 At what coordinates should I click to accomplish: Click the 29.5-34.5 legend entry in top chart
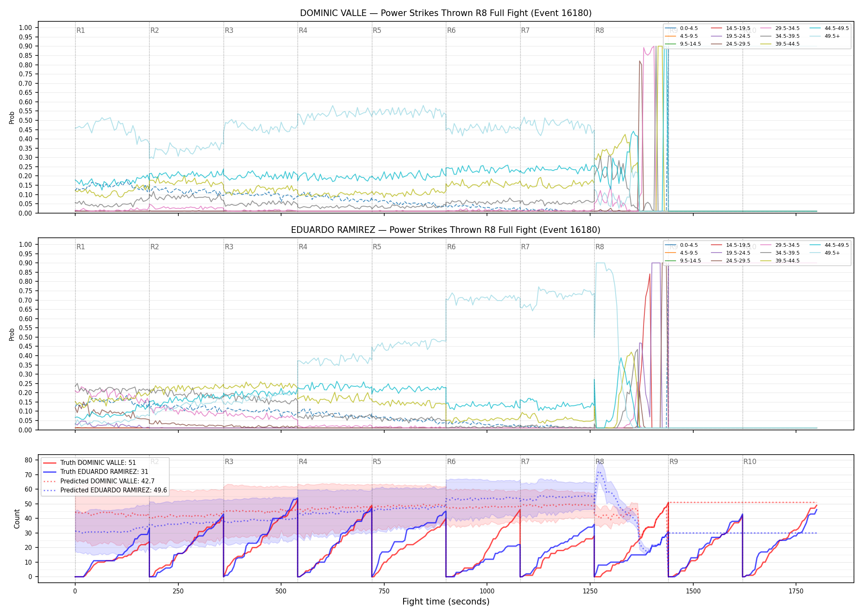tap(780, 28)
